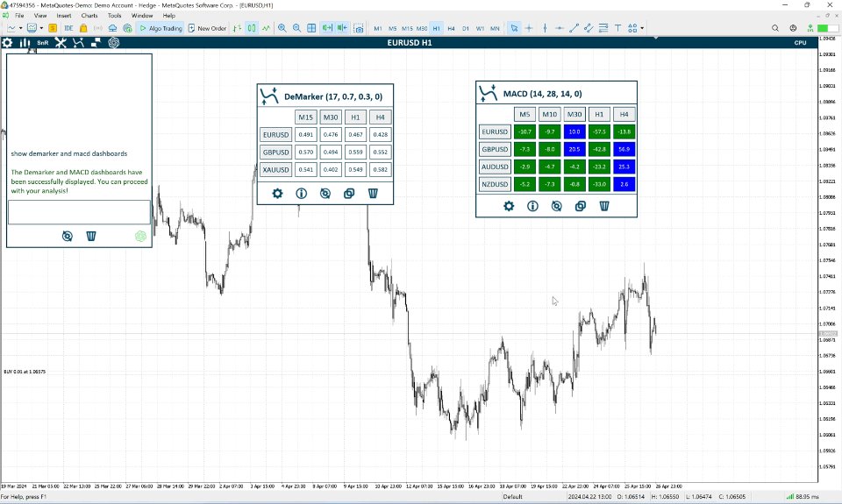Click the ChatGPT icon in the panel header

[114, 43]
